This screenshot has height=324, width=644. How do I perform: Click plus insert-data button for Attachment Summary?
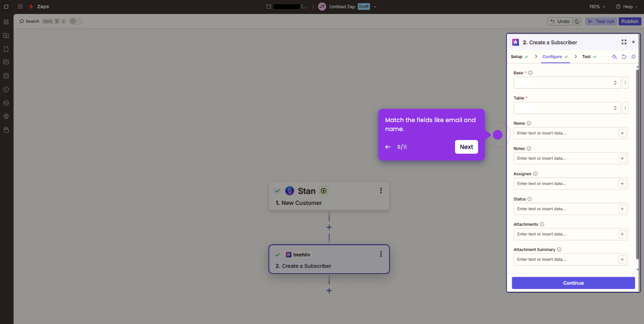622,259
